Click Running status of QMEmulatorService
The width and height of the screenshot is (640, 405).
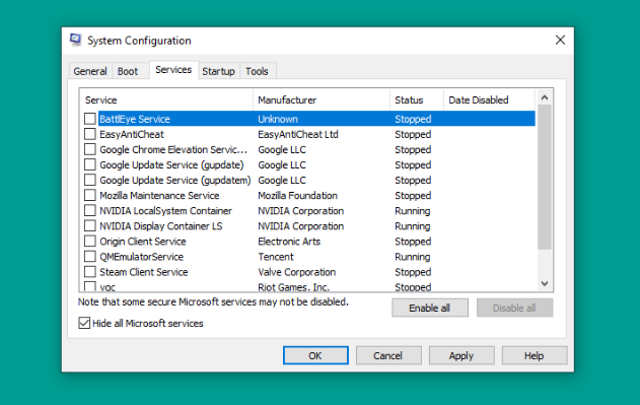tap(412, 256)
